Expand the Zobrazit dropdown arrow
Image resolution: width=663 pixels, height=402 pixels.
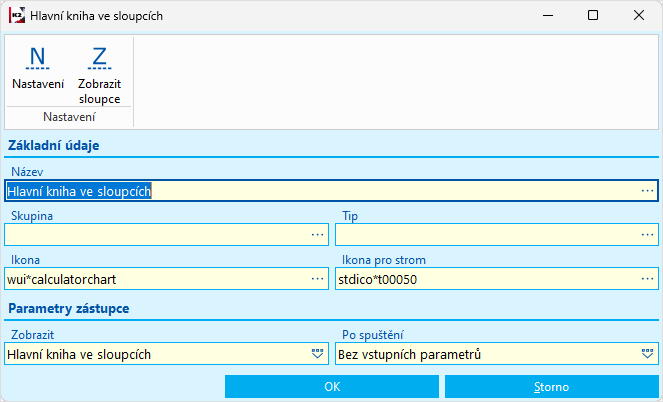[x=318, y=354]
